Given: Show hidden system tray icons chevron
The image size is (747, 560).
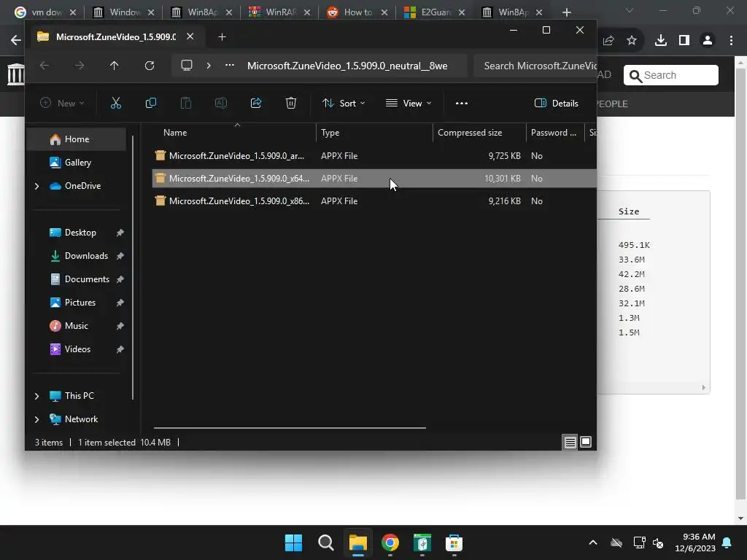Looking at the screenshot, I should click(x=593, y=542).
